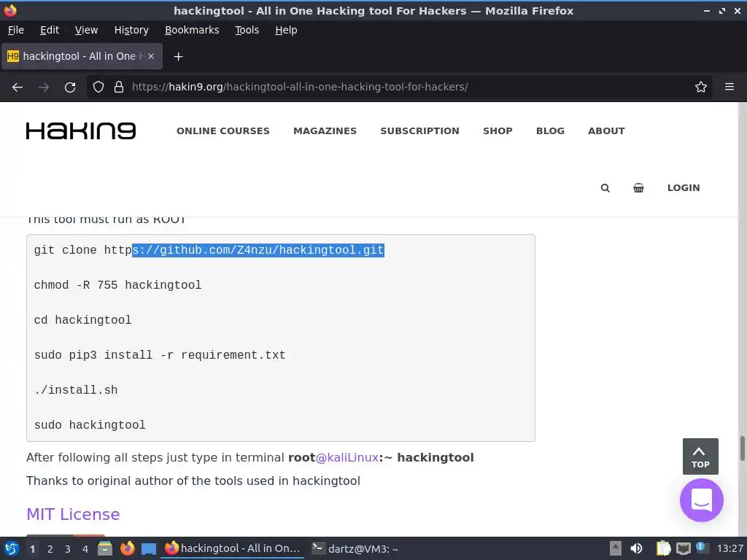Image resolution: width=747 pixels, height=560 pixels.
Task: Switch to workspace 2
Action: coord(50,549)
